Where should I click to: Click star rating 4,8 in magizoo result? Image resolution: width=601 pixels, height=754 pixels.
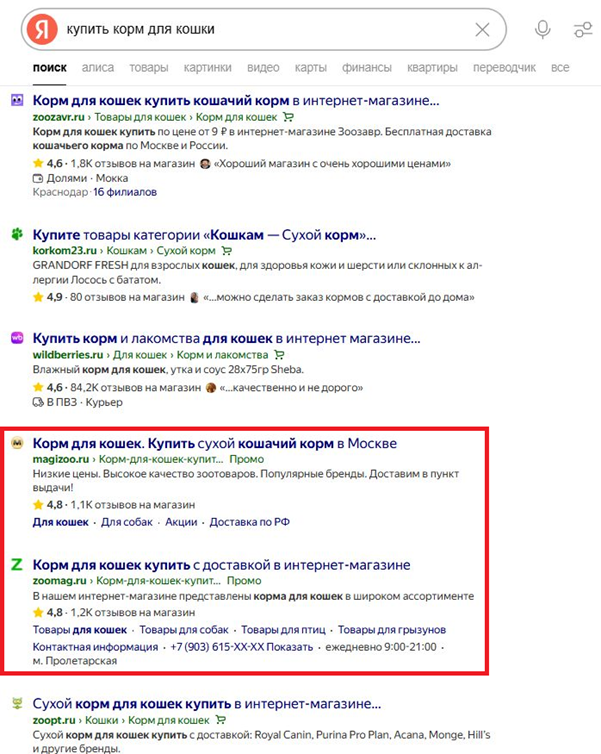pyautogui.click(x=48, y=505)
